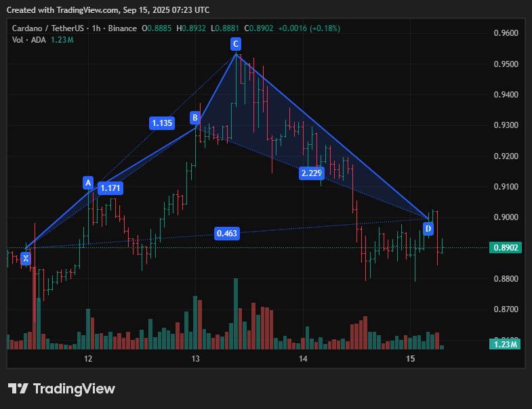This screenshot has height=409, width=532.
Task: Click the 1.171 ratio label
Action: point(110,188)
